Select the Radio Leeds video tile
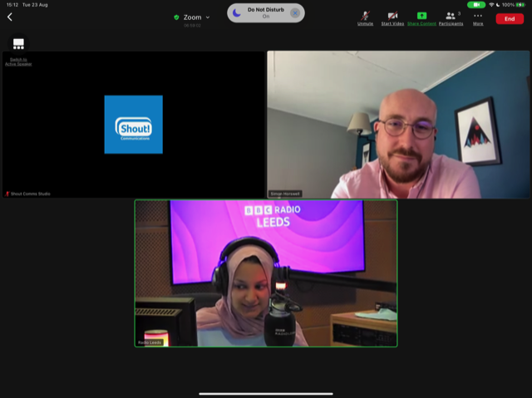The width and height of the screenshot is (532, 398). [x=266, y=273]
